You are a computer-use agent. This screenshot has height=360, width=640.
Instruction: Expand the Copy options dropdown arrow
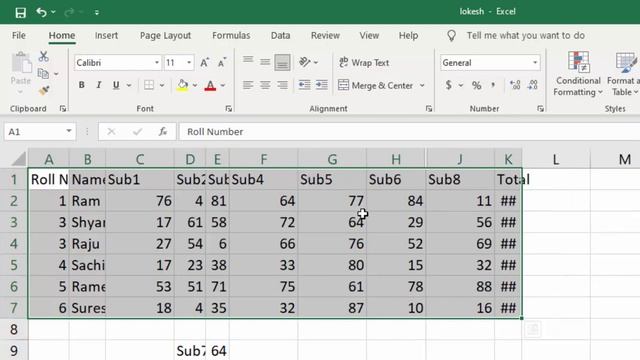(x=56, y=74)
